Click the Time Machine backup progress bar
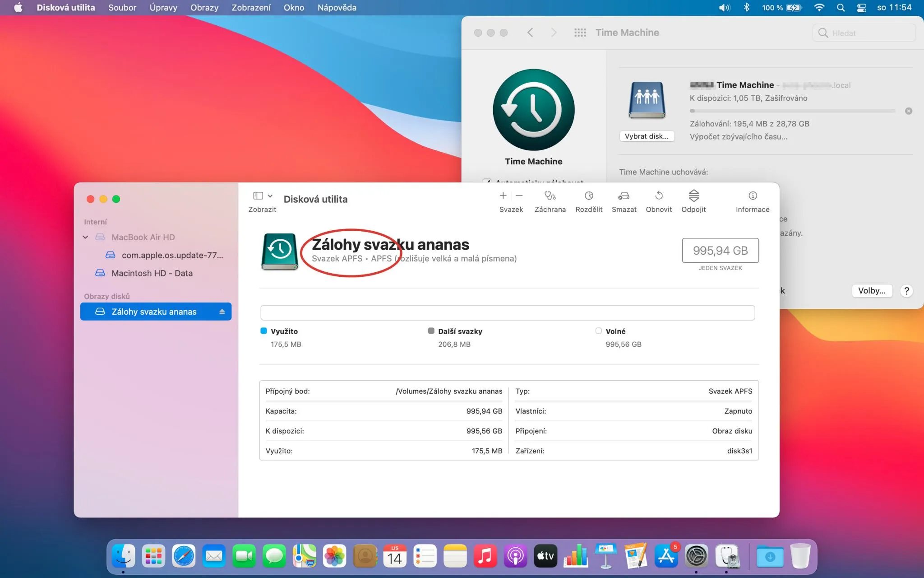The height and width of the screenshot is (578, 924). 792,111
